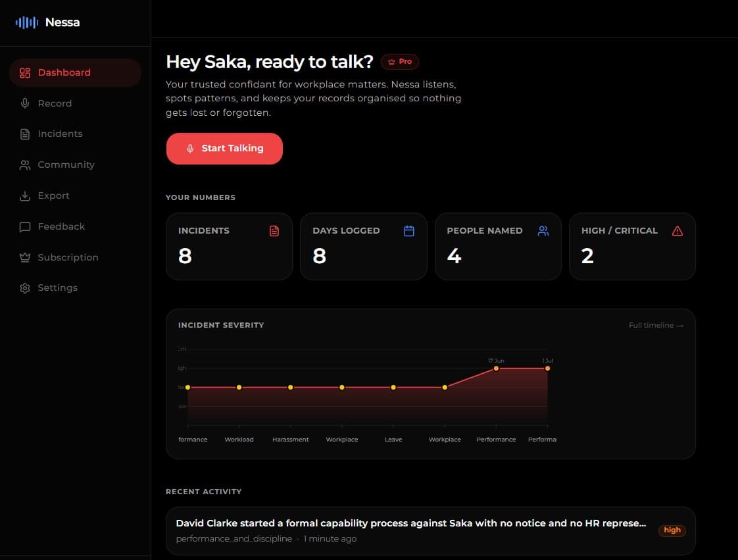Viewport: 738px width, 560px height.
Task: Click the '1 minute ago' timestamp
Action: (x=330, y=539)
